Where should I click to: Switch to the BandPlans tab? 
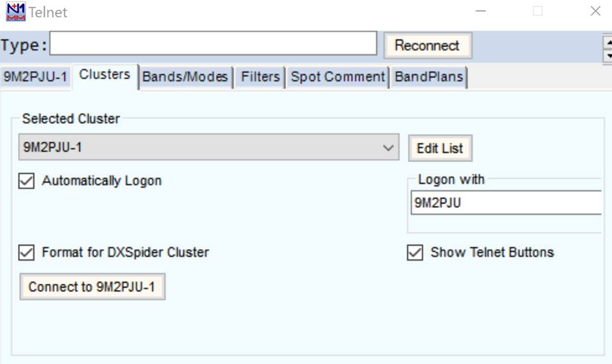click(x=429, y=77)
